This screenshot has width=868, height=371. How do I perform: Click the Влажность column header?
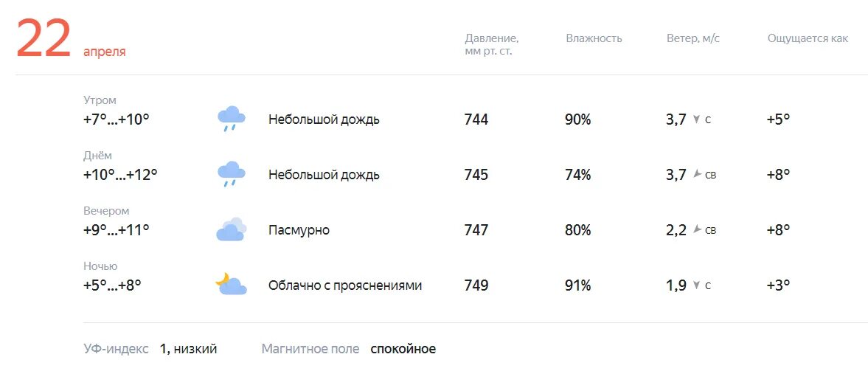pos(594,38)
